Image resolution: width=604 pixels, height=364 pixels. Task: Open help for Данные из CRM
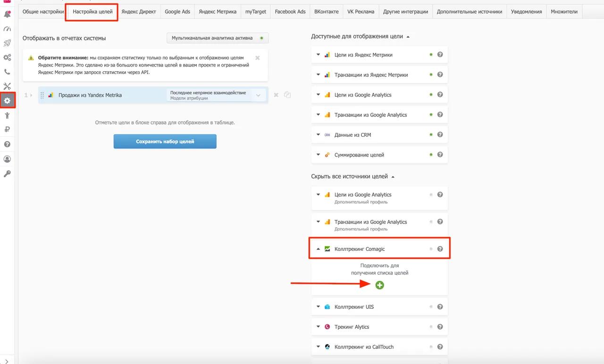click(440, 134)
